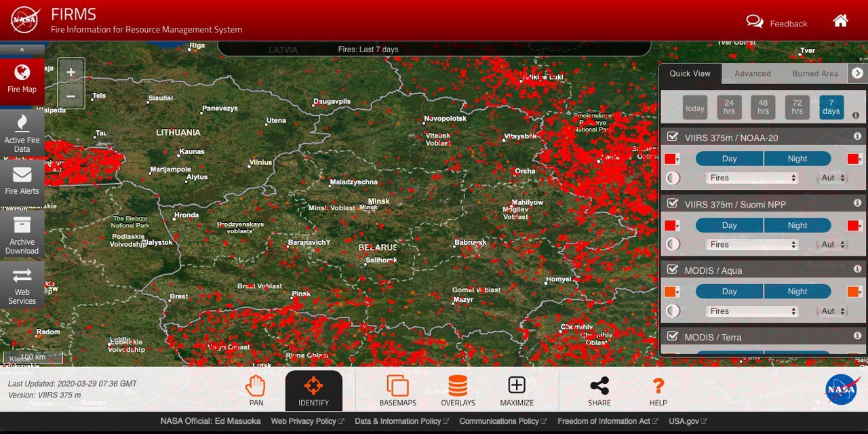Open night color picker for VIIRS NOAA-20
Screen dimensions: 868x434
tap(855, 159)
